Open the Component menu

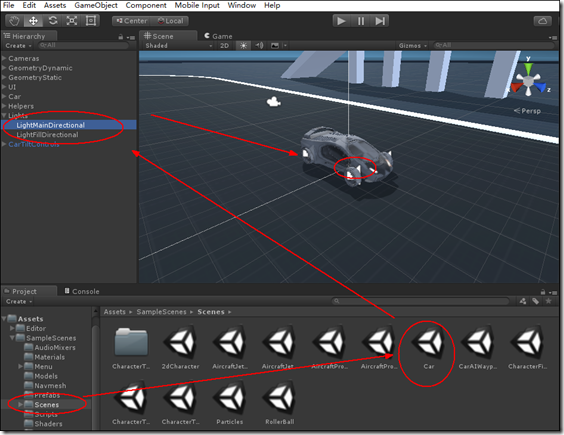(x=146, y=5)
